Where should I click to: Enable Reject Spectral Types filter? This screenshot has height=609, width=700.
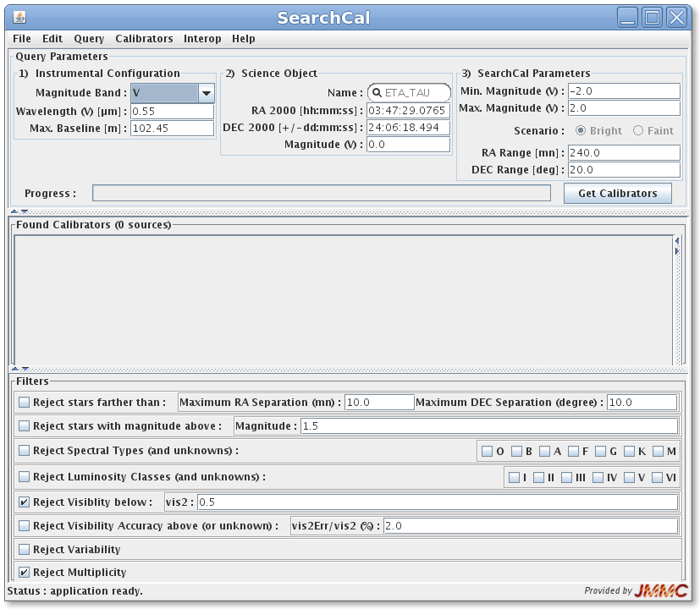coord(24,450)
